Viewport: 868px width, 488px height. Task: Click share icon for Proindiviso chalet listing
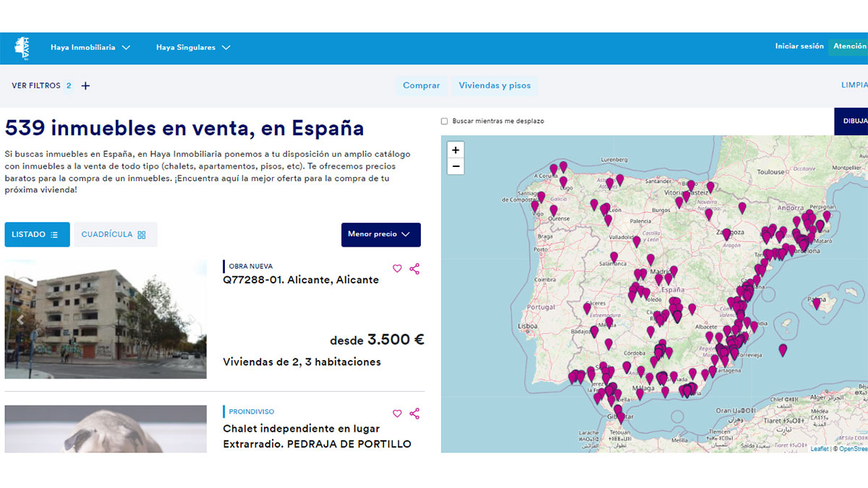414,414
